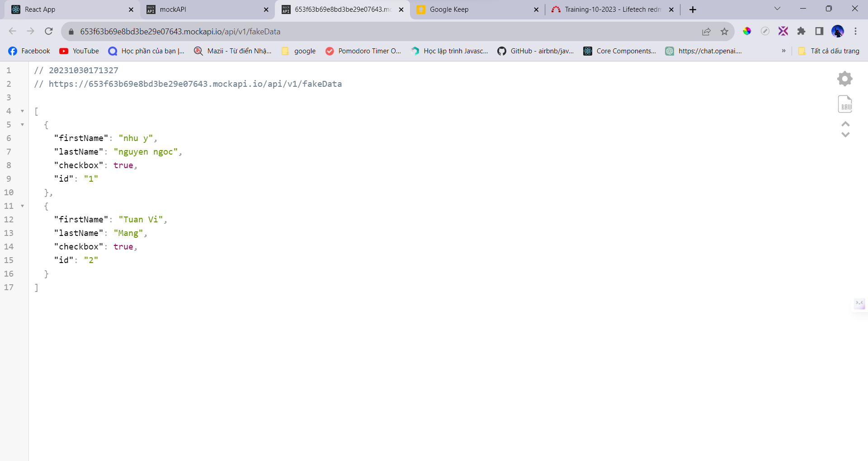This screenshot has height=461, width=868.
Task: Reload the current page
Action: 49,31
